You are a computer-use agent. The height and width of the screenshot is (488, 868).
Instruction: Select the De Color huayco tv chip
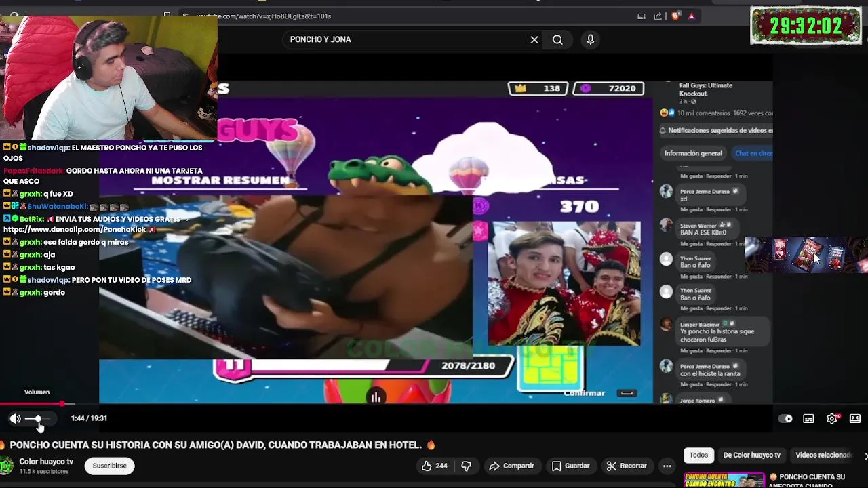tap(752, 455)
